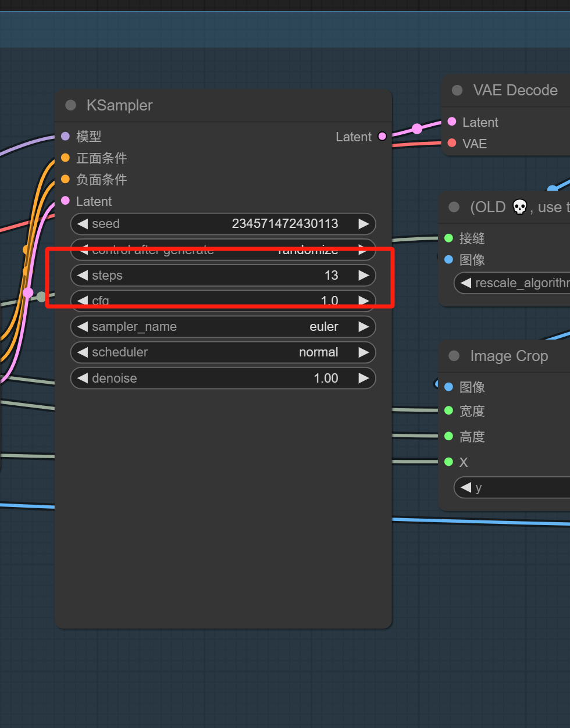570x728 pixels.
Task: Select the next sampler_name with the right arrow
Action: click(364, 327)
